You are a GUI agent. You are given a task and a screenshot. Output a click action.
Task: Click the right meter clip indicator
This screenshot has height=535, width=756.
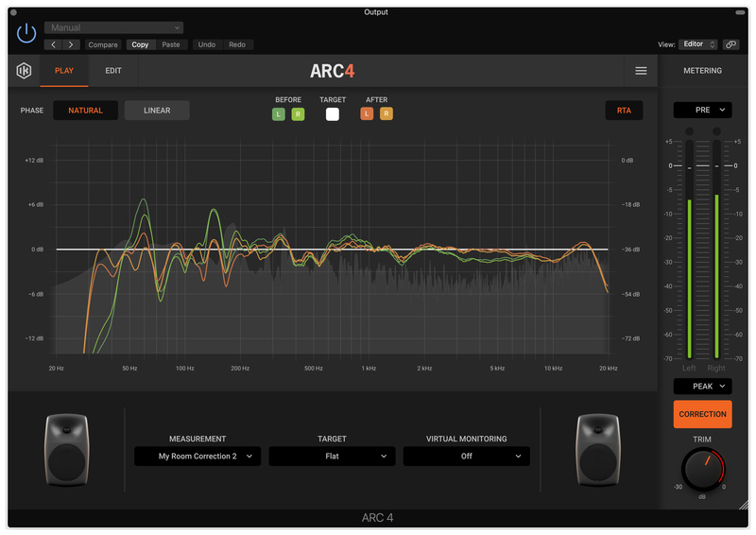(x=716, y=131)
